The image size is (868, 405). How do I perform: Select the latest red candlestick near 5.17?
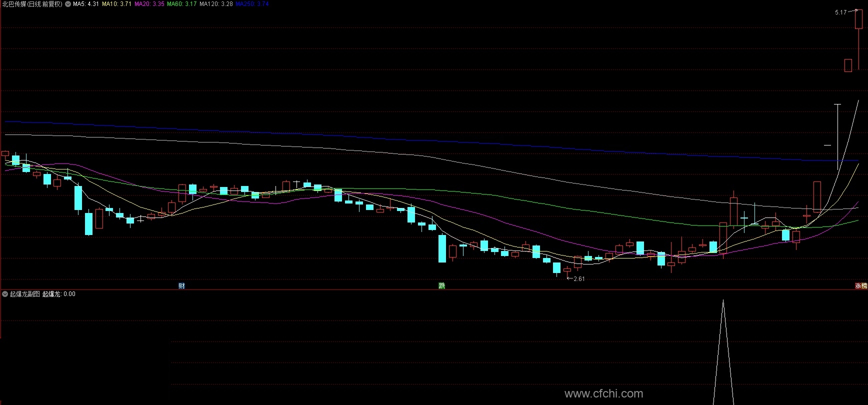click(x=858, y=39)
